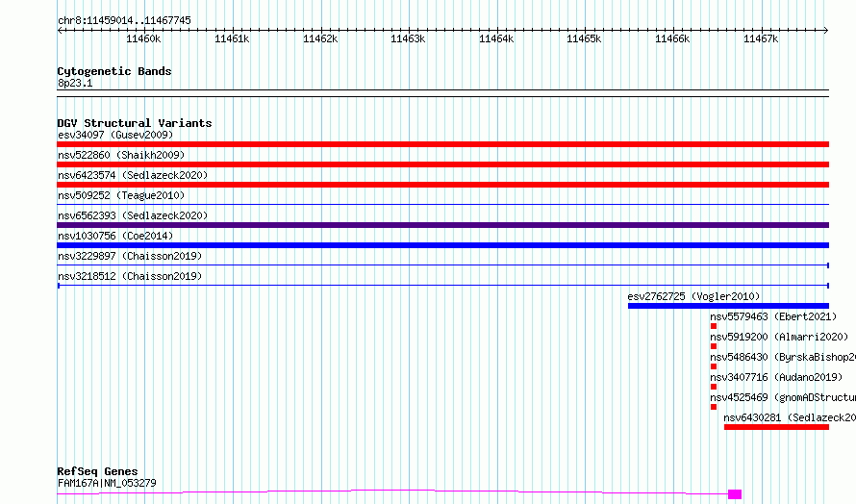This screenshot has height=504, width=856.
Task: Click the red bar under nsv6430281
Action: click(x=776, y=427)
